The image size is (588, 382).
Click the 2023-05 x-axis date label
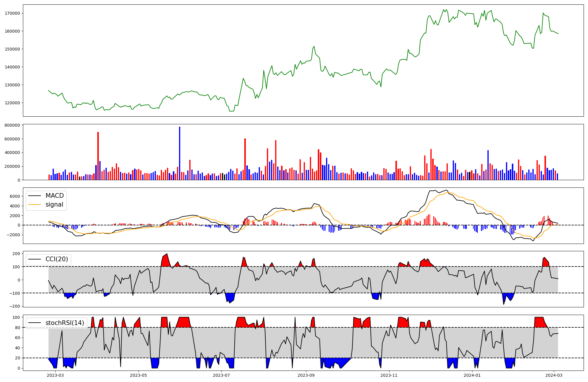pos(138,375)
